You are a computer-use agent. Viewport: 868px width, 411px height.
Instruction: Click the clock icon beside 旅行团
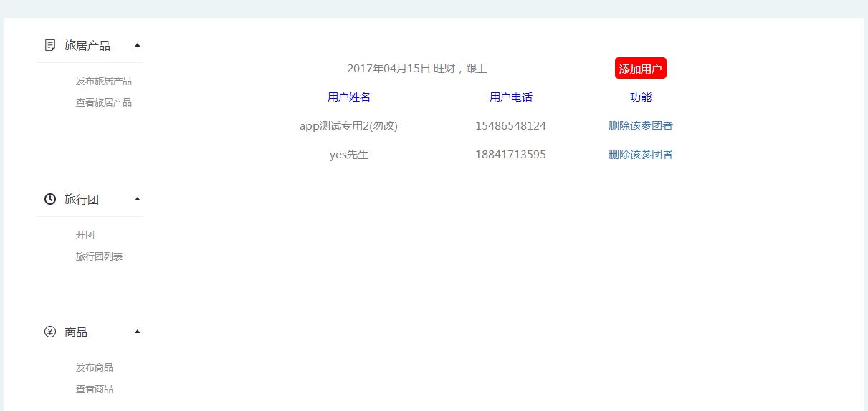coord(50,199)
